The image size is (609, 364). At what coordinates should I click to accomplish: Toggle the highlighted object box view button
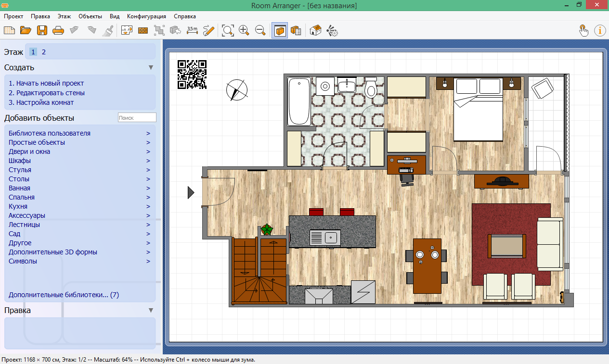[x=280, y=31]
